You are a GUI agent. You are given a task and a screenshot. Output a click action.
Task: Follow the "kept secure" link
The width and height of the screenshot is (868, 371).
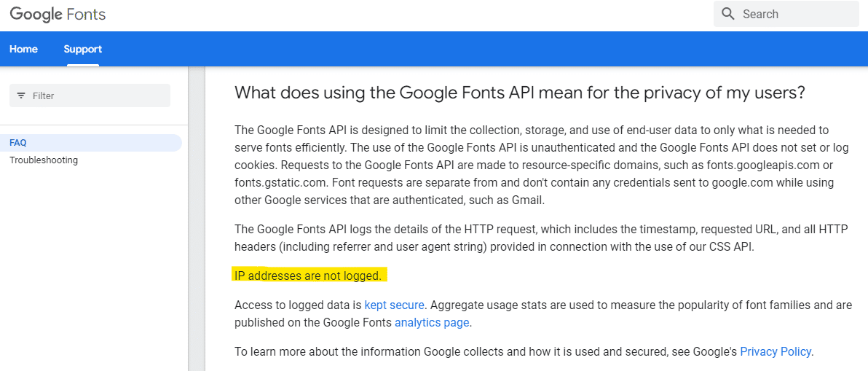click(394, 305)
